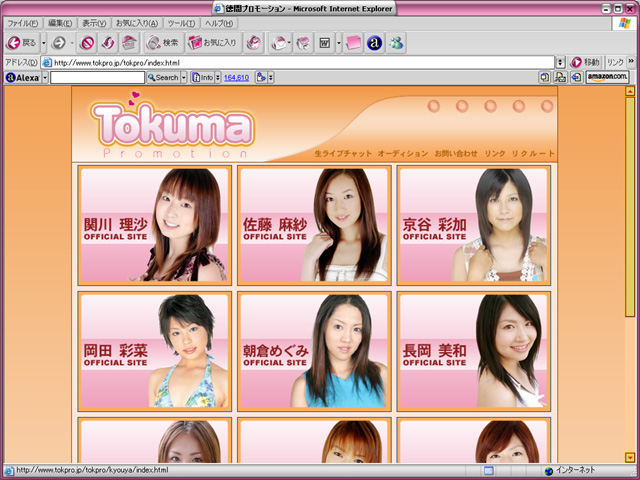Screen dimensions: 640x480
Task: Expand the Back button history dropdown arrow
Action: point(43,43)
